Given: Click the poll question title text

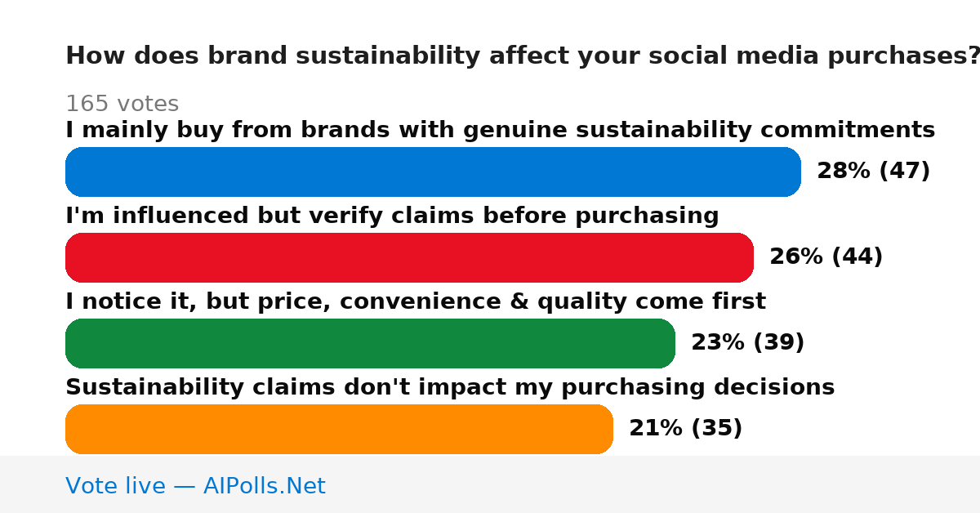Looking at the screenshot, I should click(x=523, y=56).
